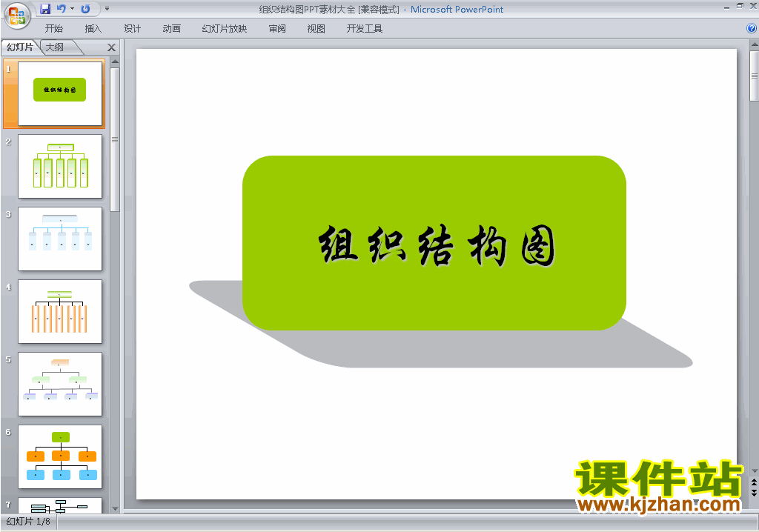Switch to the 审阅 ribbon tab
The height and width of the screenshot is (532, 759).
(277, 29)
